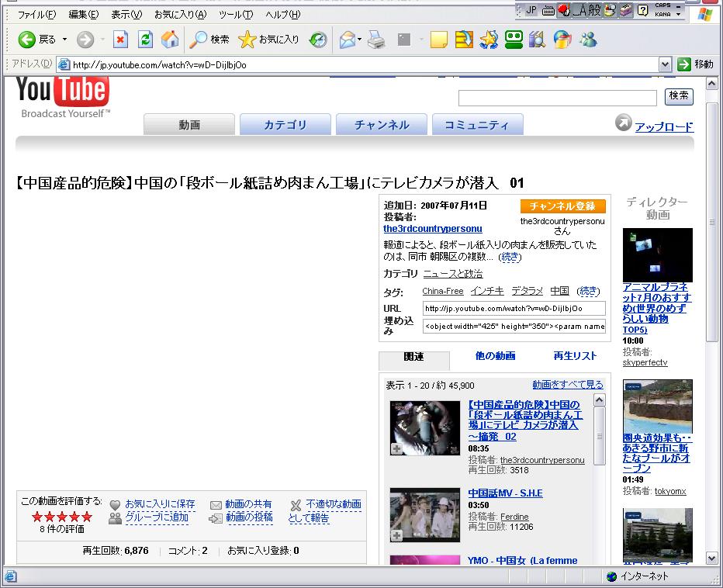Switch to the 再生リスト tab
Viewport: 723px width, 588px height.
point(575,356)
